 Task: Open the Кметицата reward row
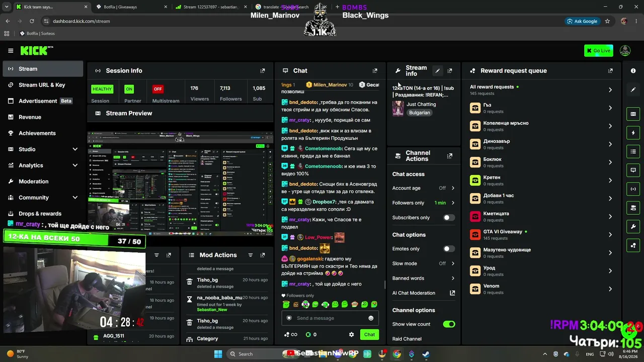tap(541, 217)
